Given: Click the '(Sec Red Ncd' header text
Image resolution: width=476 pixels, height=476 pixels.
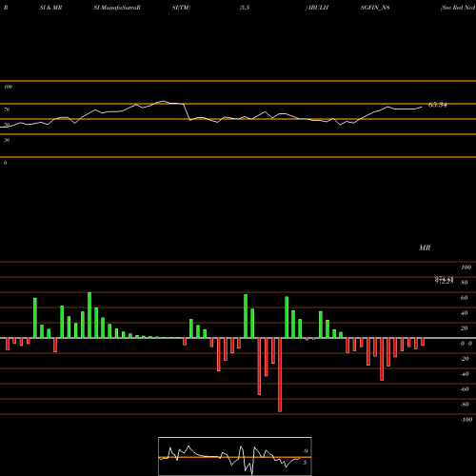Looking at the screenshot, I should point(458,8).
